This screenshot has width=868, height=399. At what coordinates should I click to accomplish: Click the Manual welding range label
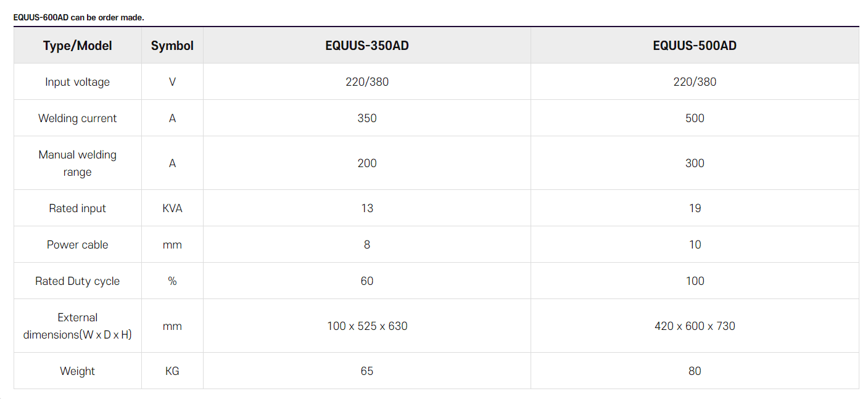point(78,163)
